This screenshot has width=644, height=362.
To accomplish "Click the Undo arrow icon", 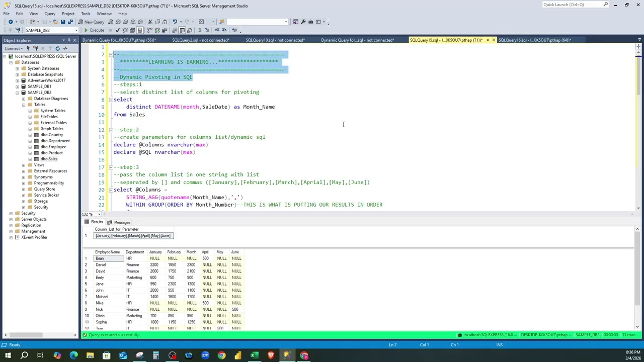I will [x=175, y=22].
